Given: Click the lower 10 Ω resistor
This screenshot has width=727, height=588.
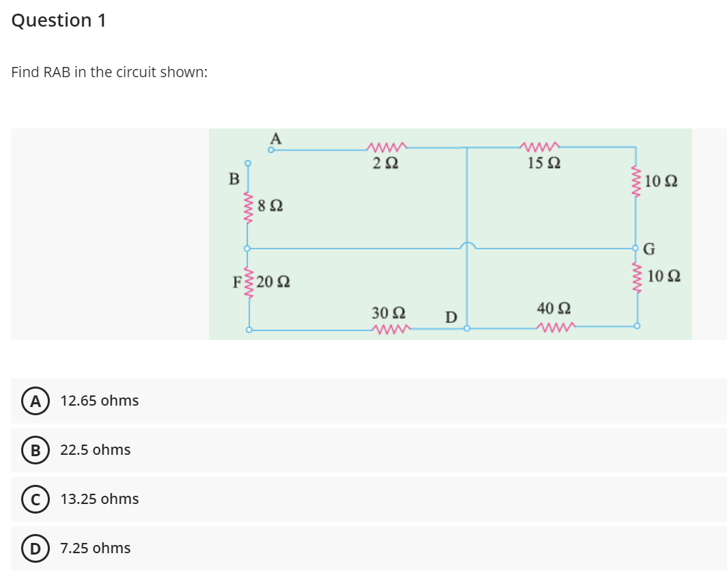Looking at the screenshot, I should 636,277.
